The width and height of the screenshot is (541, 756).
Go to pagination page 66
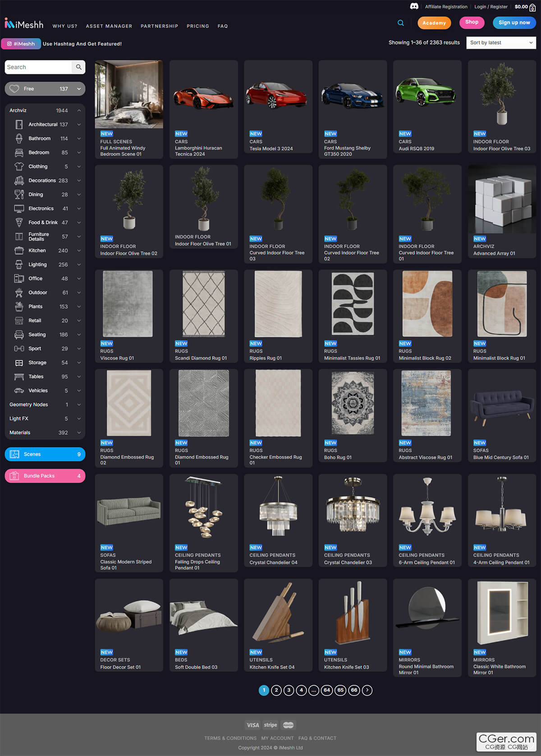(x=354, y=690)
